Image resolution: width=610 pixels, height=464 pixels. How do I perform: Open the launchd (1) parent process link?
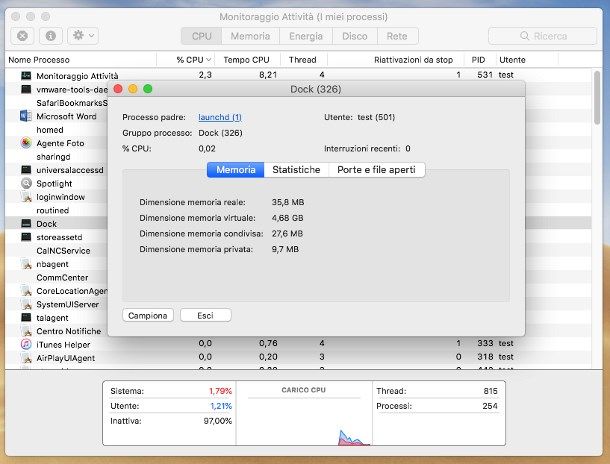click(x=220, y=117)
